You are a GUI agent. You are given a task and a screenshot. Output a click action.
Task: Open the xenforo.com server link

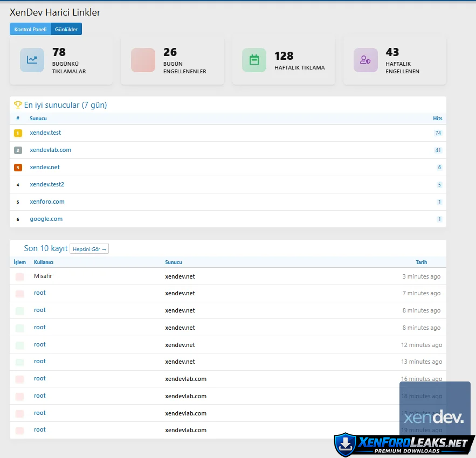point(47,202)
